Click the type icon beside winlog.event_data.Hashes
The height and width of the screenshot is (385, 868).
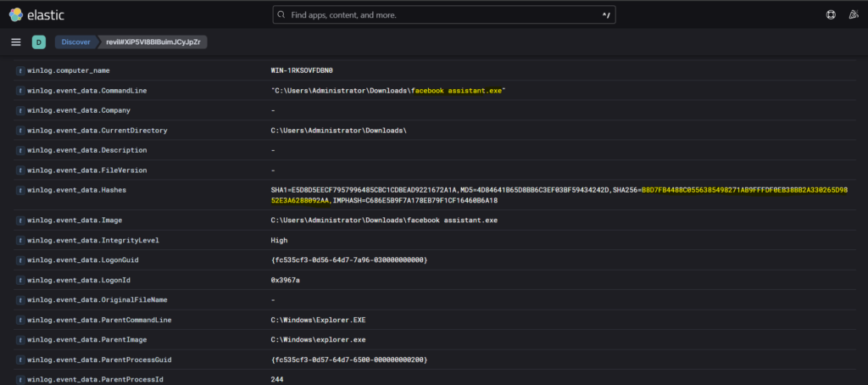pos(19,191)
